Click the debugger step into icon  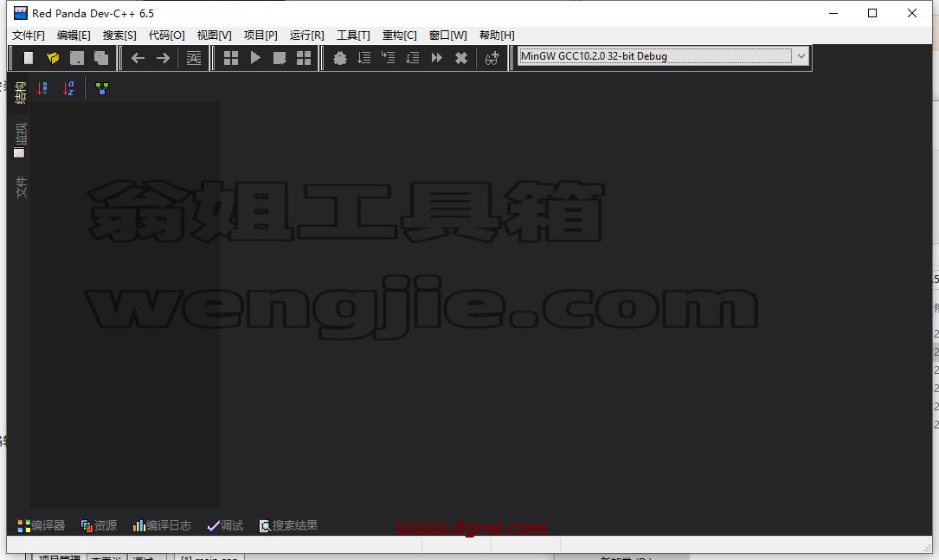(x=388, y=58)
